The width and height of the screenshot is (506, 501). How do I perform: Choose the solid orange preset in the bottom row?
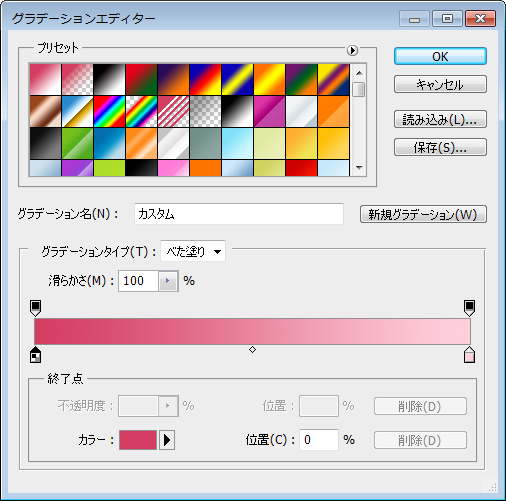click(205, 168)
